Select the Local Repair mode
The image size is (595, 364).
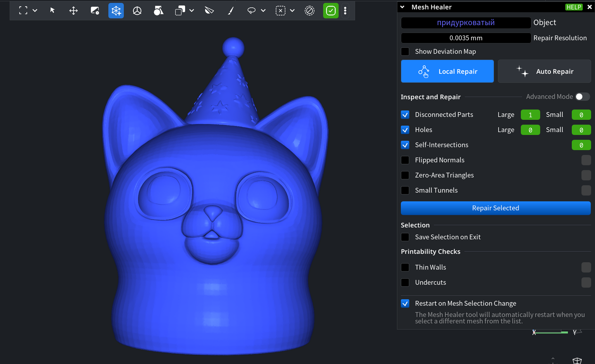pyautogui.click(x=447, y=71)
